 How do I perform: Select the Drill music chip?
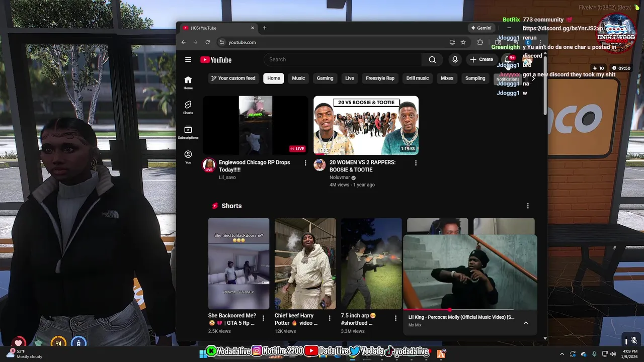[418, 78]
